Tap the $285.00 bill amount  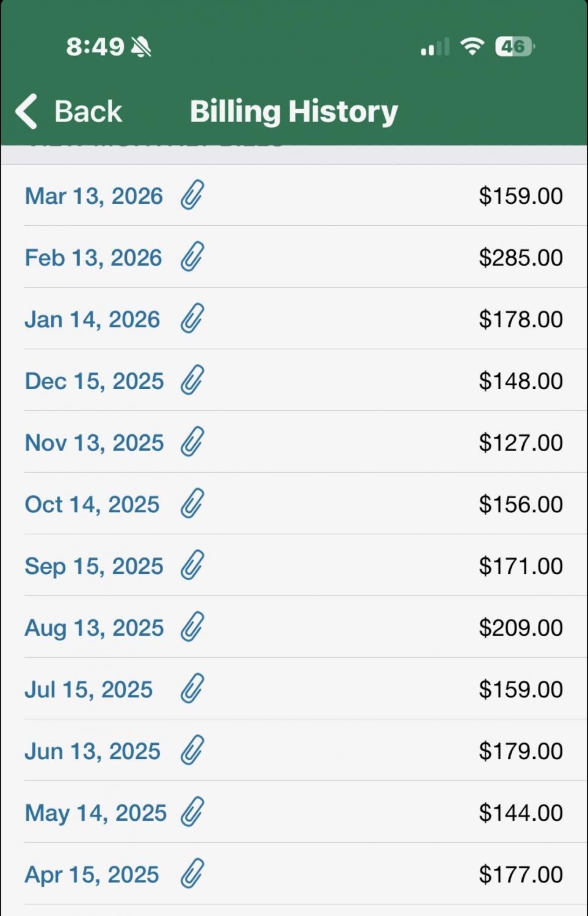(x=520, y=258)
